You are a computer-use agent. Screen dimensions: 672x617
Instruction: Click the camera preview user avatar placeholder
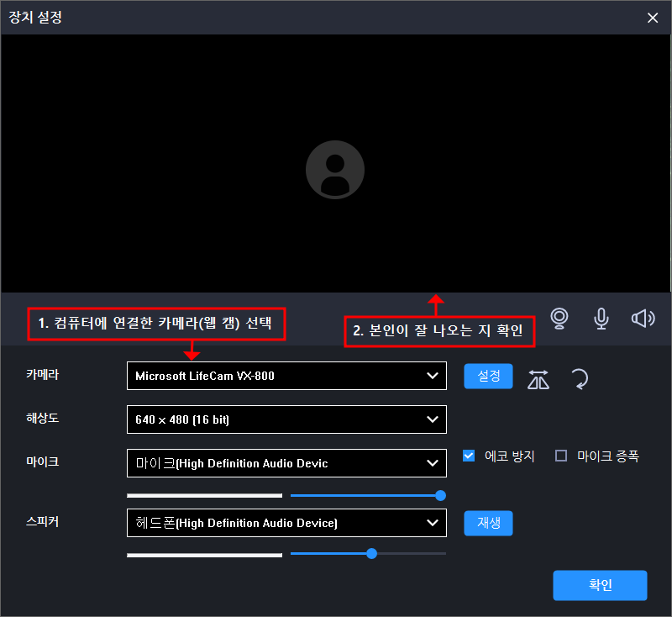pyautogui.click(x=335, y=170)
